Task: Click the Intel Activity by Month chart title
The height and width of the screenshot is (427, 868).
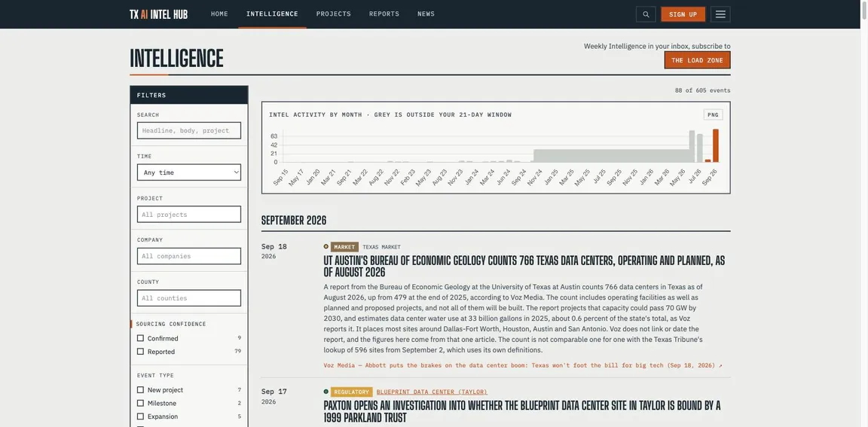Action: (x=390, y=115)
